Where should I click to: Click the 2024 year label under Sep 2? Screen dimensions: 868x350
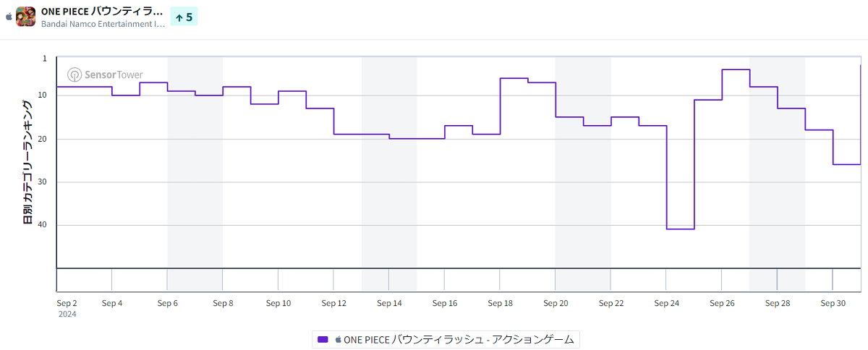[67, 315]
